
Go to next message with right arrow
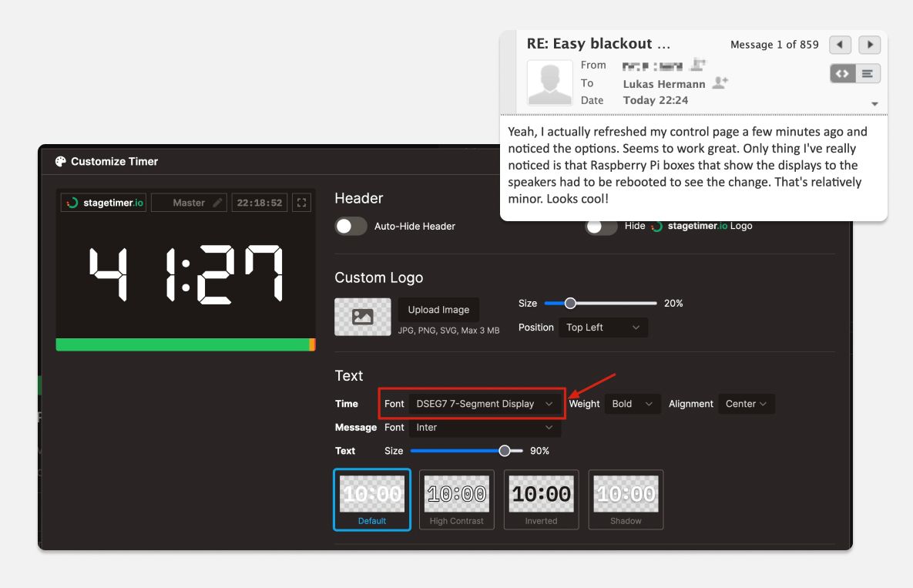point(869,45)
